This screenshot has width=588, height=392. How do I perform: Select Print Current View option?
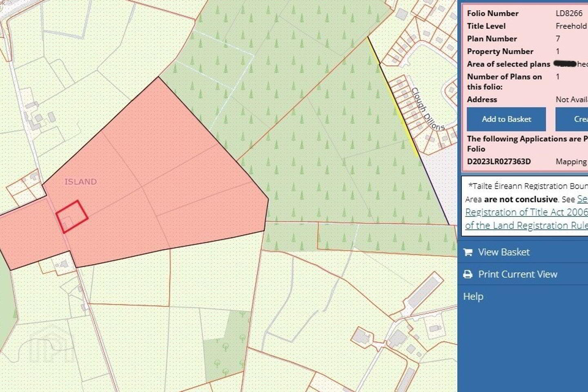point(517,274)
